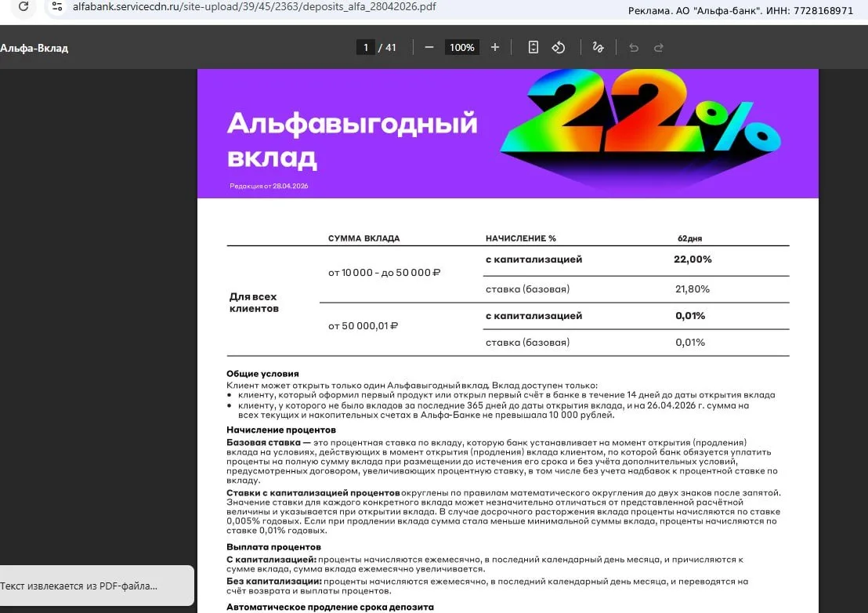Viewport: 868px width, 613px height.
Task: Click the Без капитализации: bold label
Action: pyautogui.click(x=274, y=582)
